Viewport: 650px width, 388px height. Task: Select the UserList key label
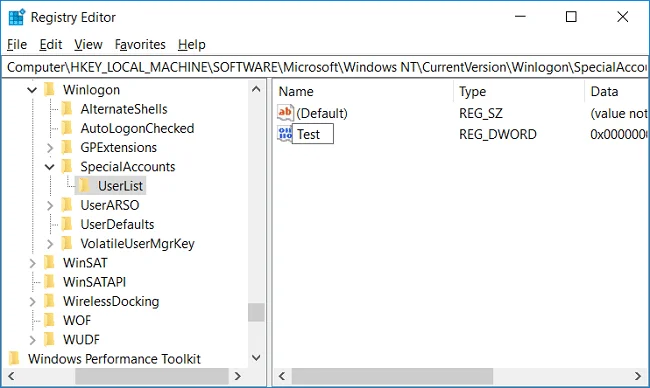tap(120, 186)
